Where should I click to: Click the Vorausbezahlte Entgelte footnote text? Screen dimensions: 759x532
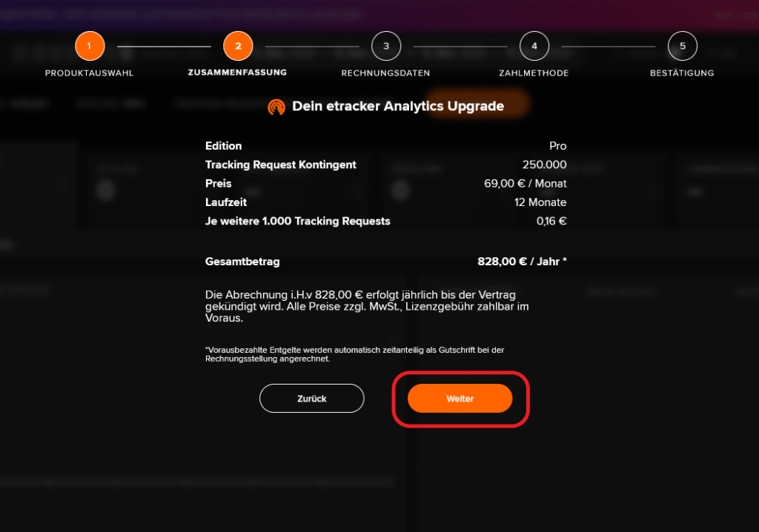[x=354, y=354]
